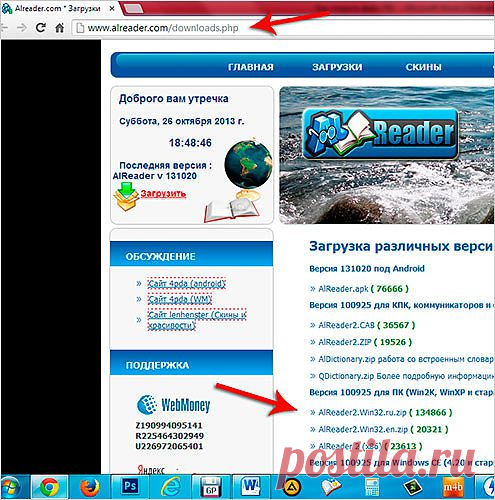The width and height of the screenshot is (495, 500).
Task: Click the green download box icon
Action: click(x=126, y=197)
